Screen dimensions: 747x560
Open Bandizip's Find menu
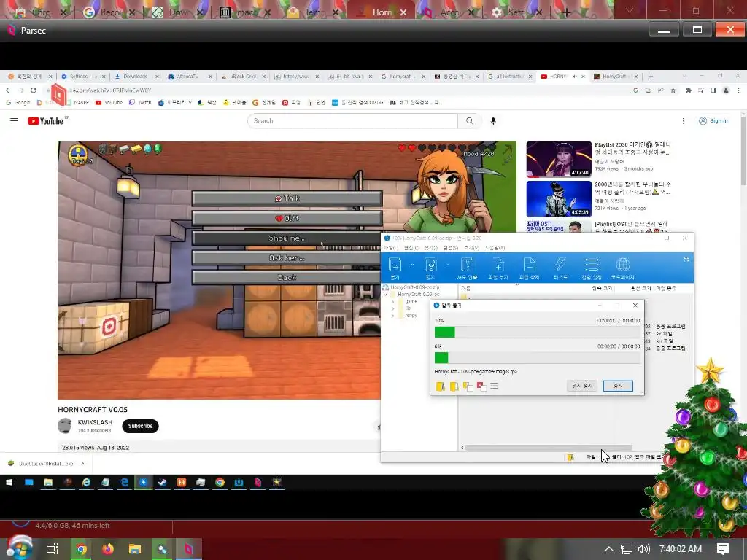point(430,248)
